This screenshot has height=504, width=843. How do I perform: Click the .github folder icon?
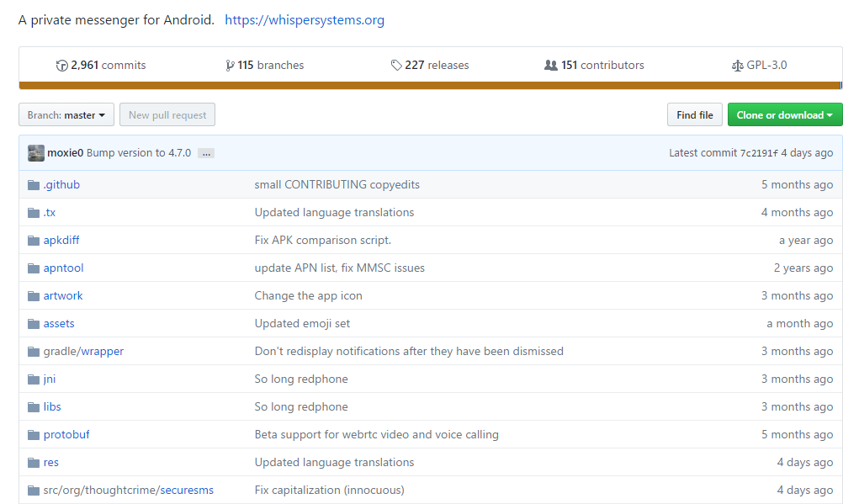(x=34, y=185)
